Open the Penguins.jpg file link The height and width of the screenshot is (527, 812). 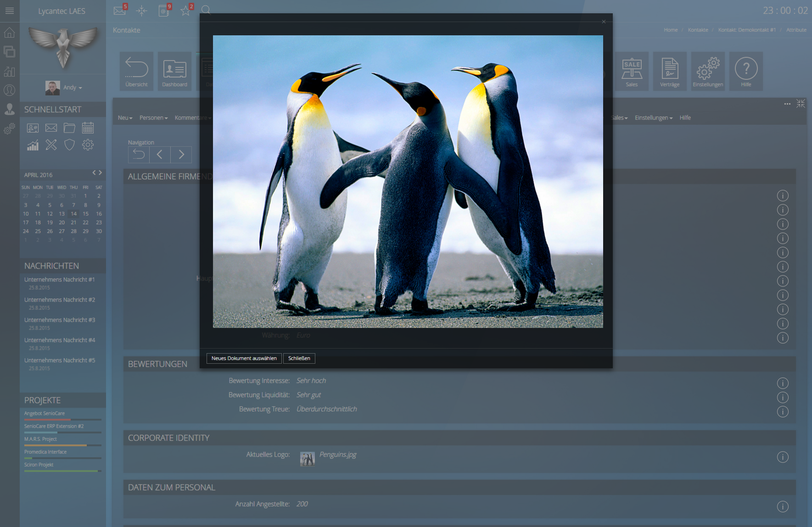click(338, 455)
